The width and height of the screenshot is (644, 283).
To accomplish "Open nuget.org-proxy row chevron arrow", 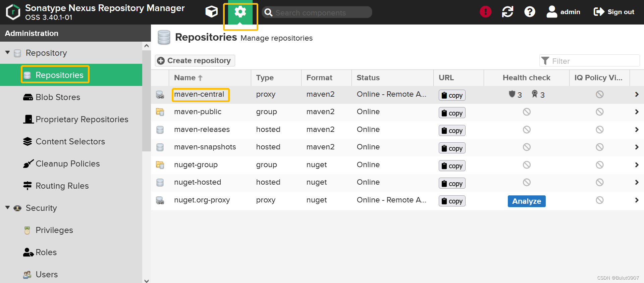I will 637,200.
